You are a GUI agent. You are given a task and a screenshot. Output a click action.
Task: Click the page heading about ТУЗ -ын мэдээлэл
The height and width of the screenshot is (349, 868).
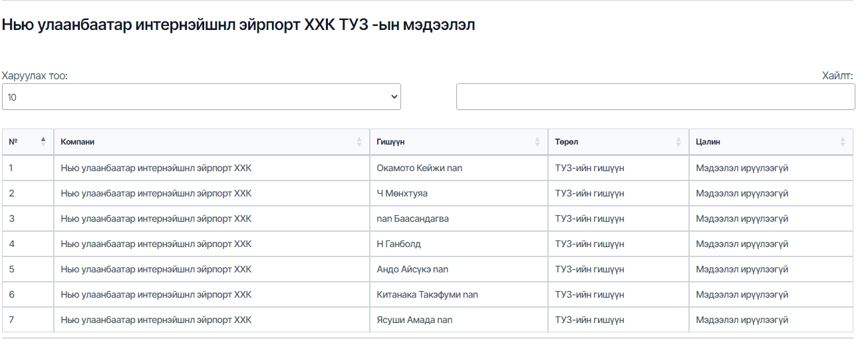coord(238,25)
